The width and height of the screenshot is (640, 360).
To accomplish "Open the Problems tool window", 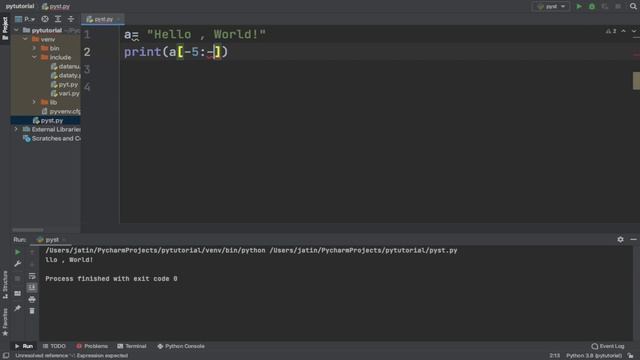I will (x=92, y=346).
